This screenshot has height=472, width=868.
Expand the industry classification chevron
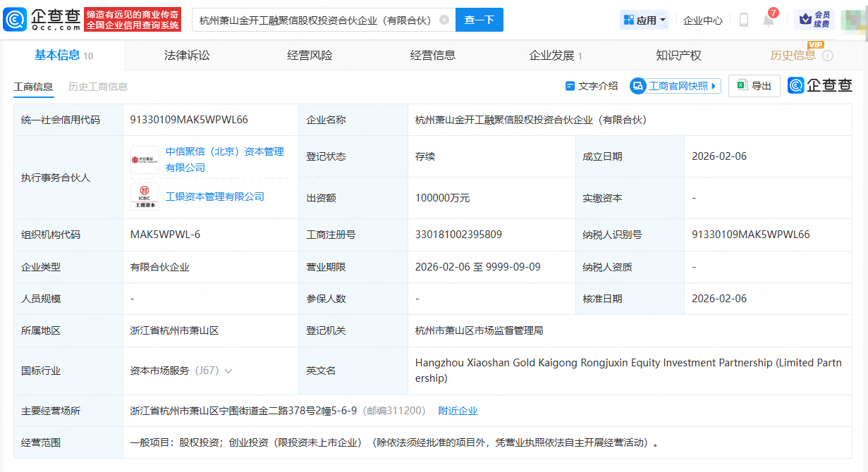click(x=228, y=371)
